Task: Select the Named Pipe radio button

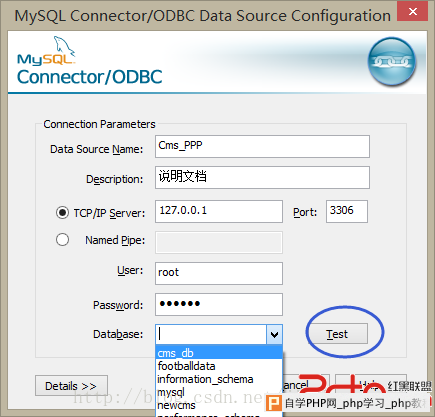Action: (62, 240)
